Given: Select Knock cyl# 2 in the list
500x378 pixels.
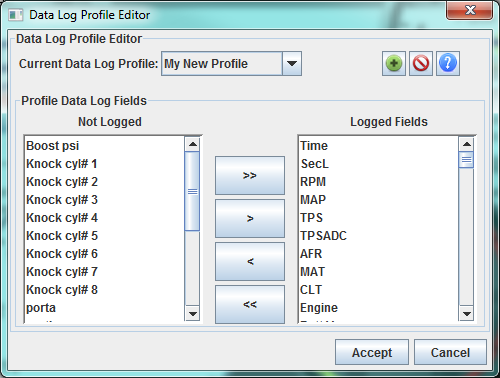Looking at the screenshot, I should (104, 182).
